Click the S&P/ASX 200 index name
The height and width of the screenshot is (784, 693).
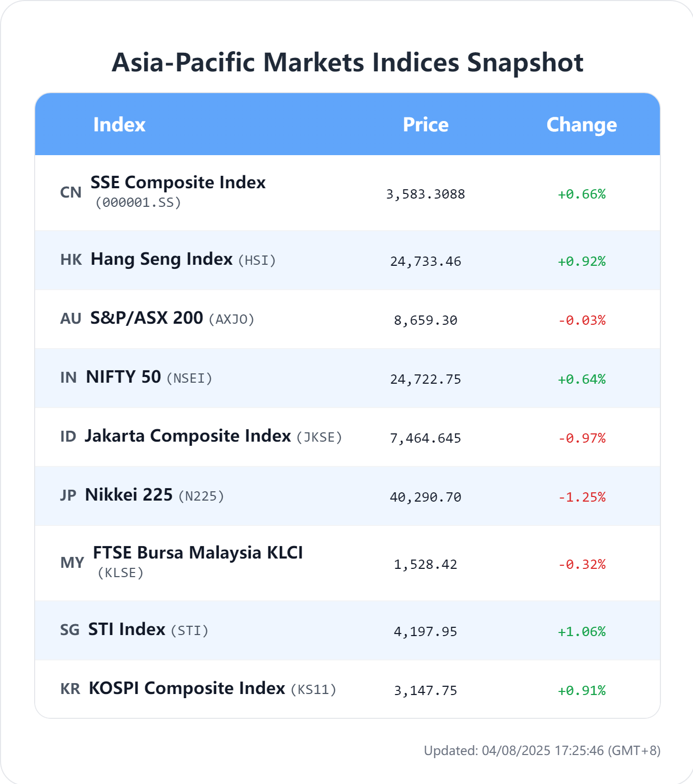146,318
